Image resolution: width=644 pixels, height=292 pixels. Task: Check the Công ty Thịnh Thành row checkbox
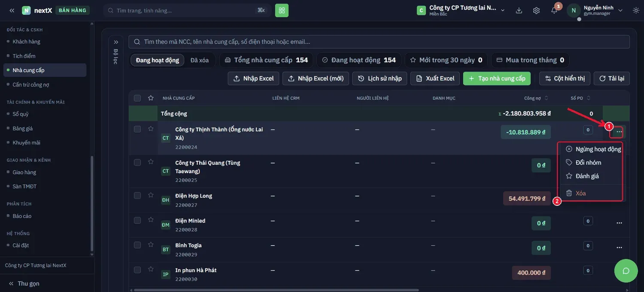(x=137, y=129)
